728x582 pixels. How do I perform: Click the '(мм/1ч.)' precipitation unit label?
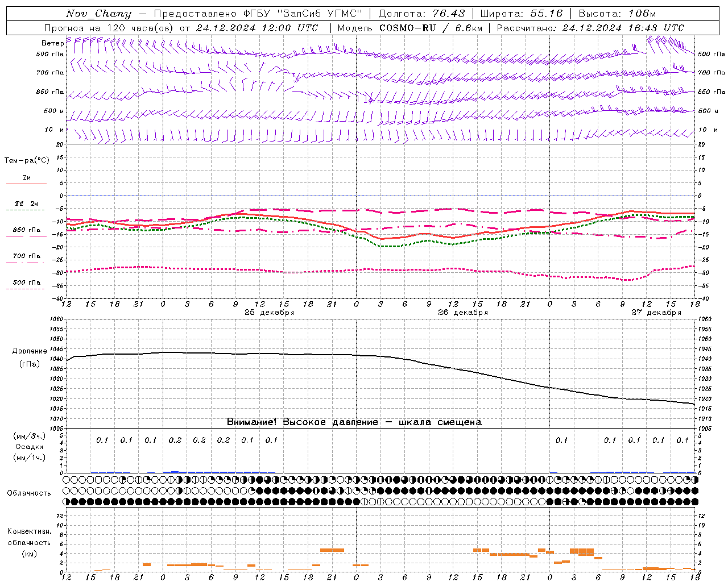(30, 458)
